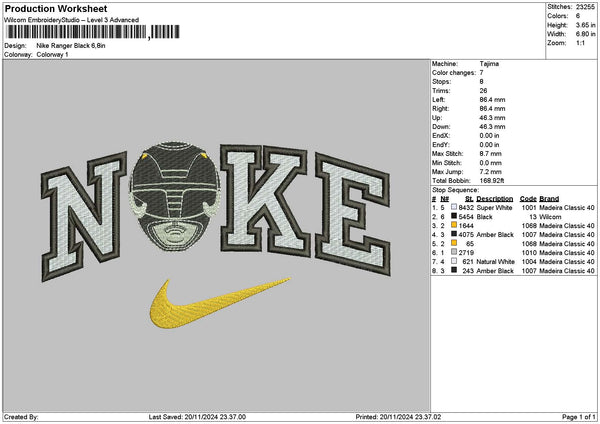Click the Colors value 6
Viewport: 600px width, 424px height.
pyautogui.click(x=578, y=16)
